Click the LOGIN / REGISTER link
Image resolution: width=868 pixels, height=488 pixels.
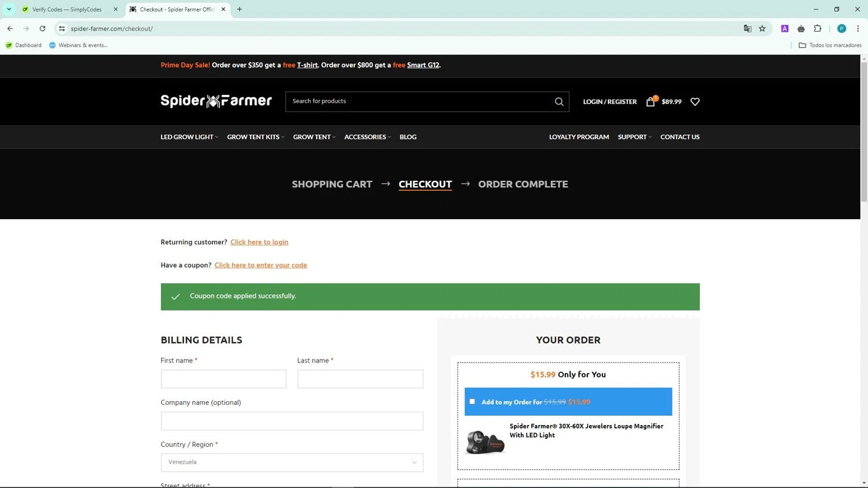tap(610, 102)
